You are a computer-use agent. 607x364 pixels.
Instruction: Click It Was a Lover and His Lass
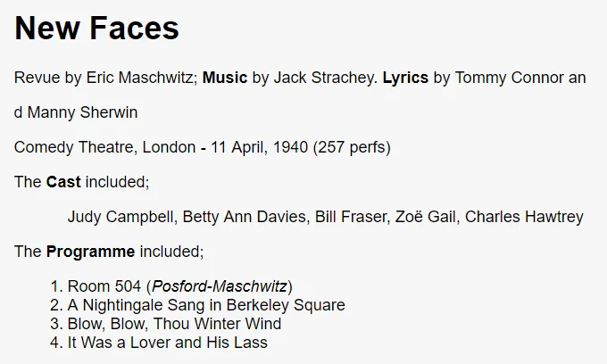tap(167, 343)
